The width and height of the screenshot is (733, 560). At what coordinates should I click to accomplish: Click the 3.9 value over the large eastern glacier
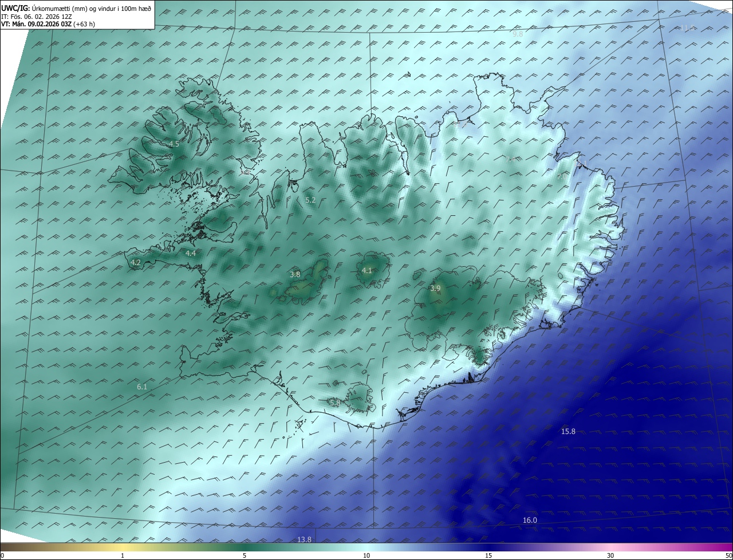tap(435, 289)
